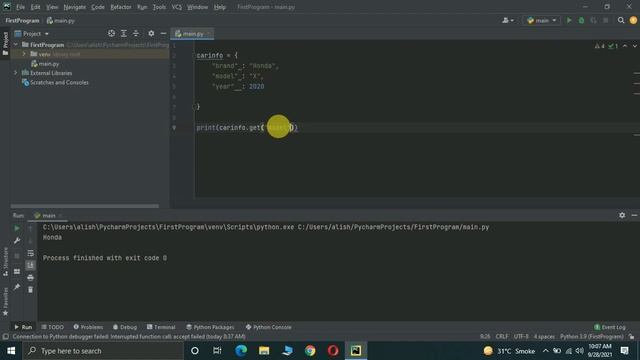Open Run panel gear settings
The width and height of the screenshot is (640, 360).
622,215
